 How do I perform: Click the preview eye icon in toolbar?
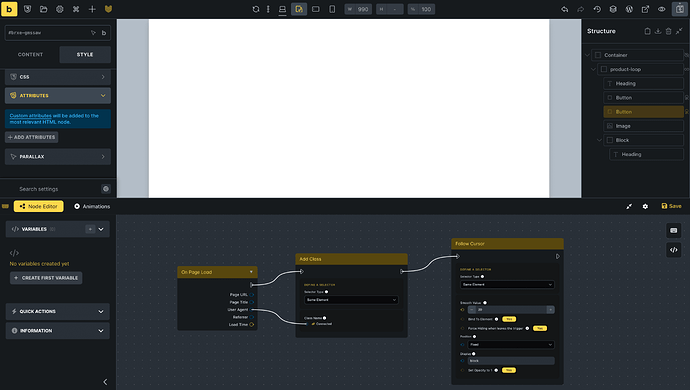(x=661, y=9)
